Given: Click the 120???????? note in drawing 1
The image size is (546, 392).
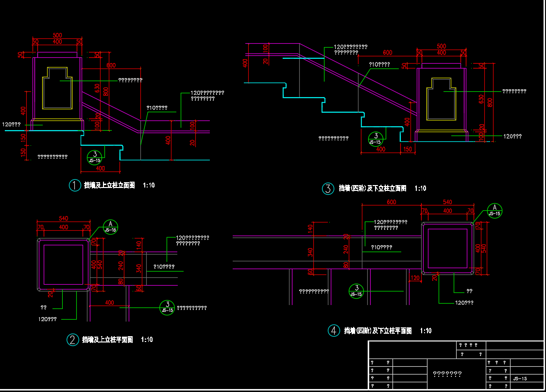Looking at the screenshot, I should 207,96.
